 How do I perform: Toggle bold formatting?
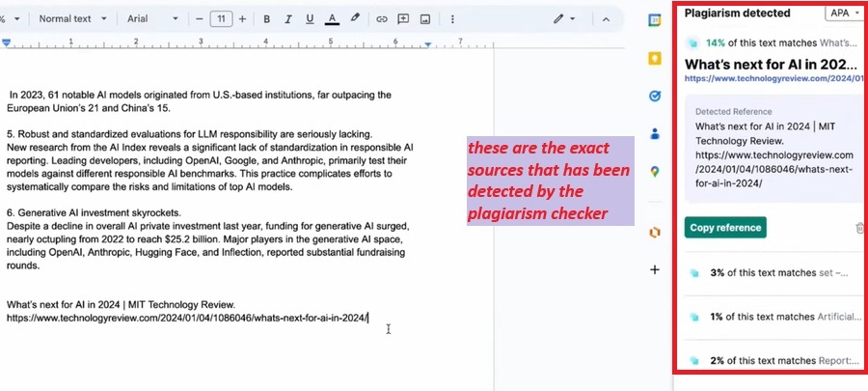[267, 19]
